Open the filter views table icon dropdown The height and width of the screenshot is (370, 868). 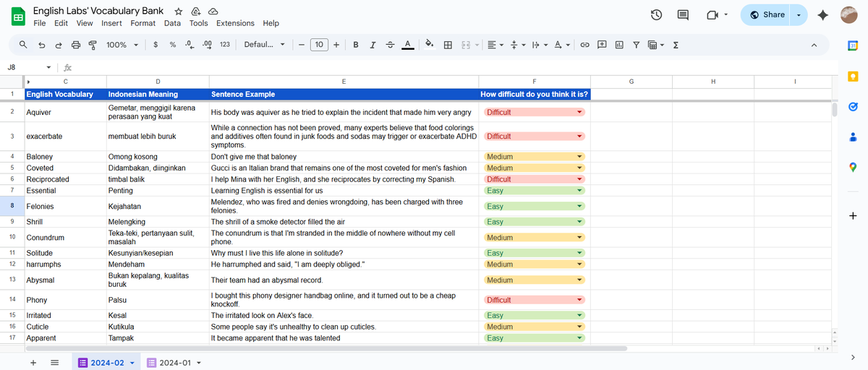tap(656, 45)
